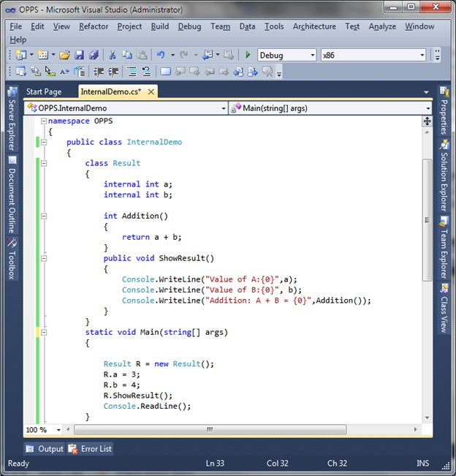Cut selection with the scissors icon
The image size is (456, 476).
click(113, 55)
